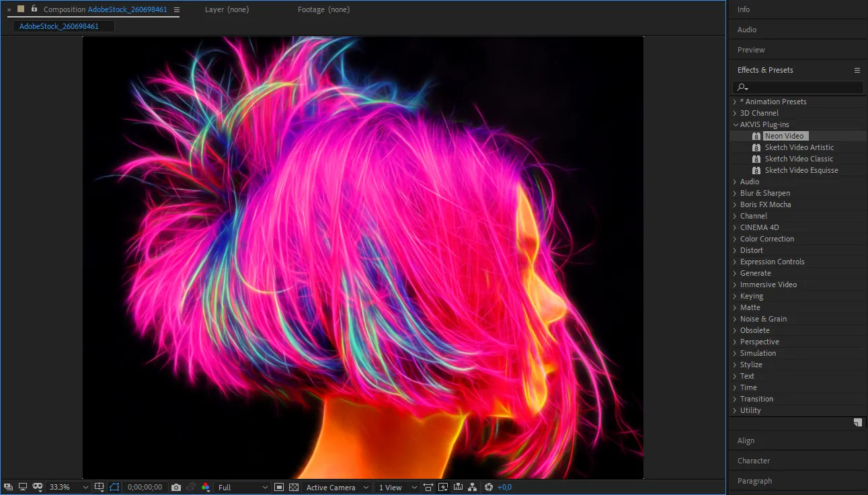Image resolution: width=868 pixels, height=495 pixels.
Task: Open grid and guide options icon
Action: tap(100, 487)
